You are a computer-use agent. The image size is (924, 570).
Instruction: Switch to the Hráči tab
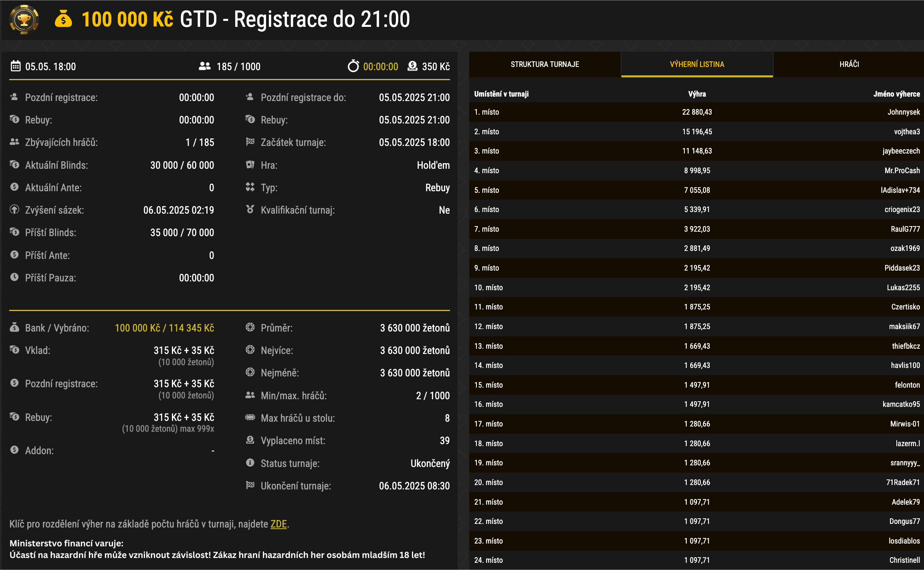[x=849, y=65]
